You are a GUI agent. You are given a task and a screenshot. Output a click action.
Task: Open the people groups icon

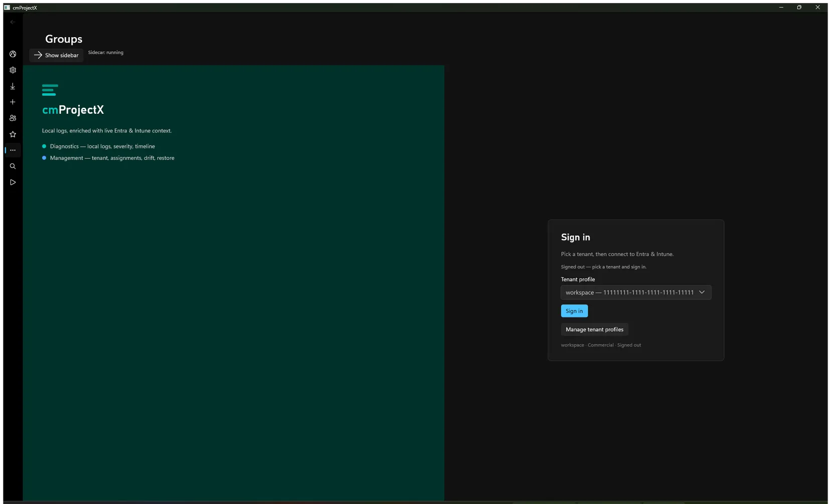point(13,118)
